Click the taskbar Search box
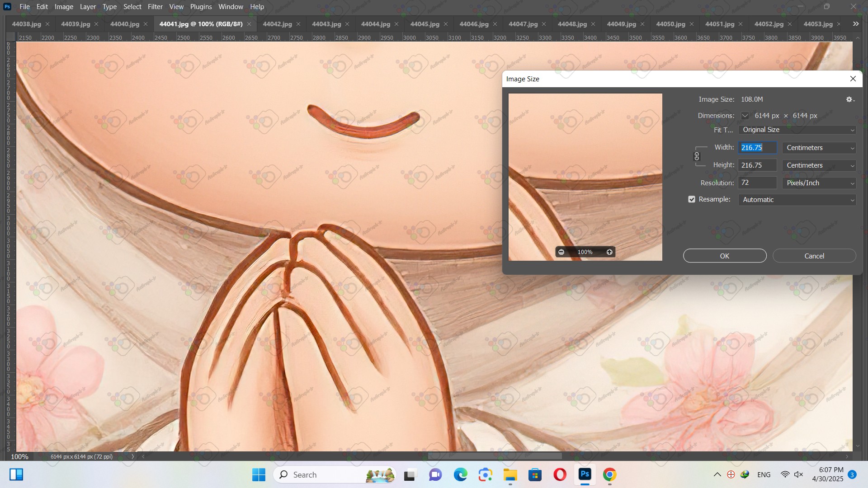 (x=335, y=474)
